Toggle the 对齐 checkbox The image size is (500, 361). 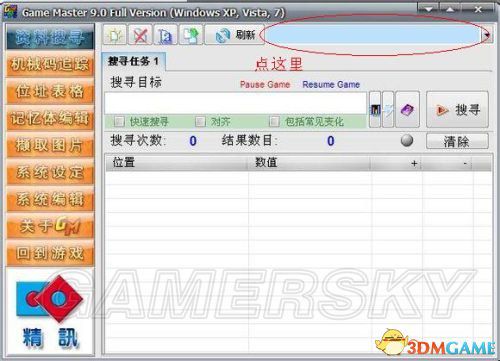tap(200, 121)
